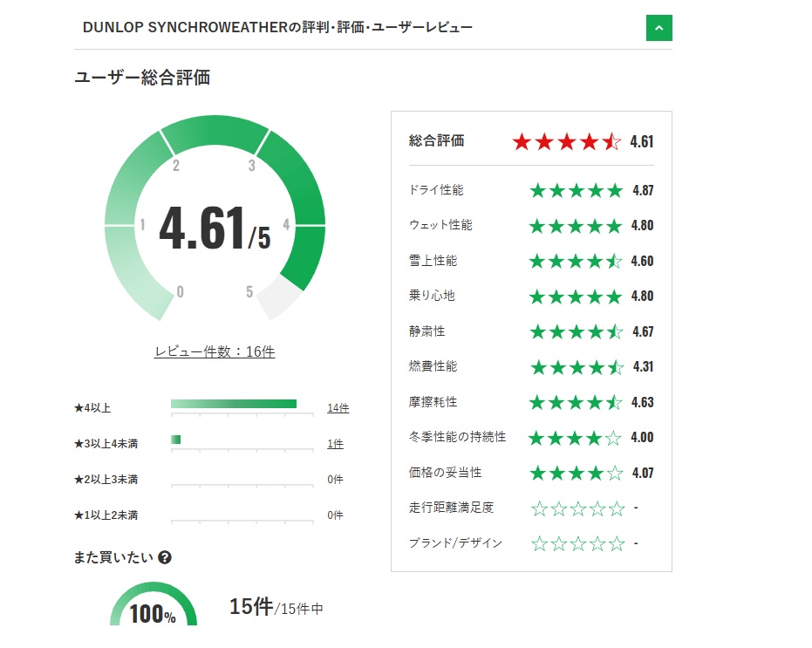Click the empty 走行距離満足度 stars
The image size is (812, 648).
578,508
